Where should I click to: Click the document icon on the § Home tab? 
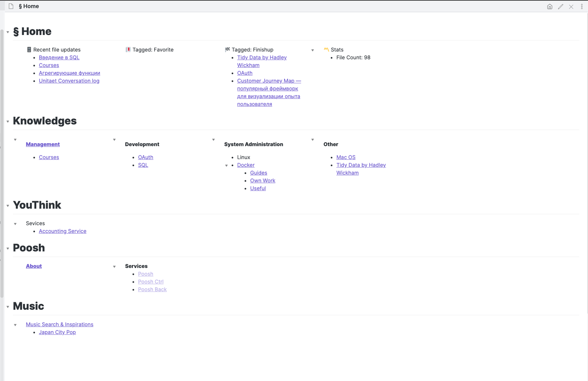(10, 6)
